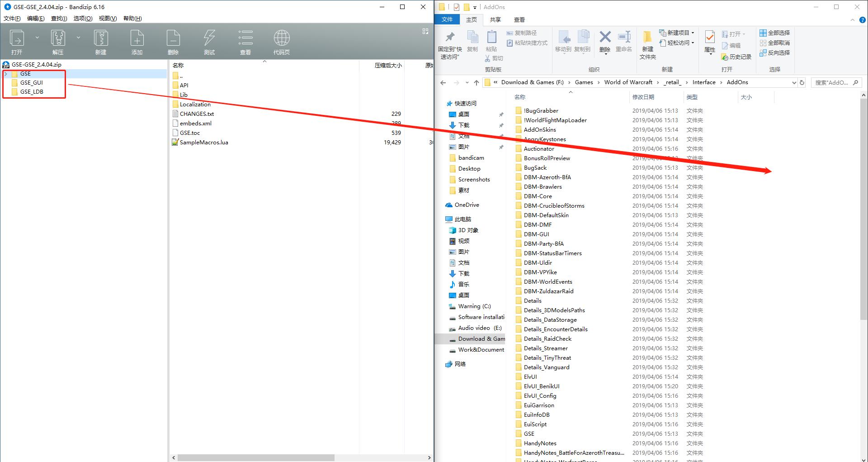Open the address bar path history dropdown

point(794,82)
